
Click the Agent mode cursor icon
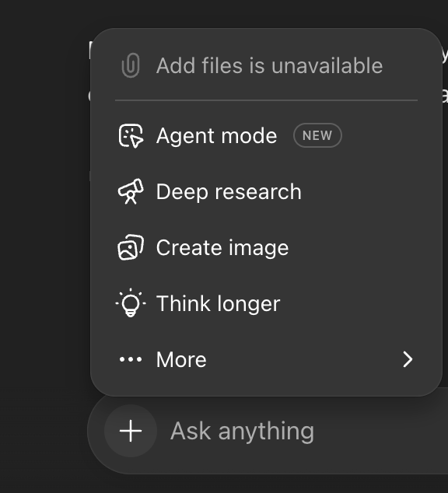coord(131,135)
